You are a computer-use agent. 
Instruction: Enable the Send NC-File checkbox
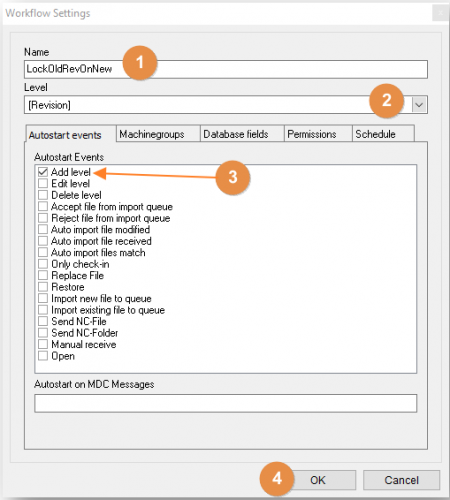pyautogui.click(x=43, y=321)
